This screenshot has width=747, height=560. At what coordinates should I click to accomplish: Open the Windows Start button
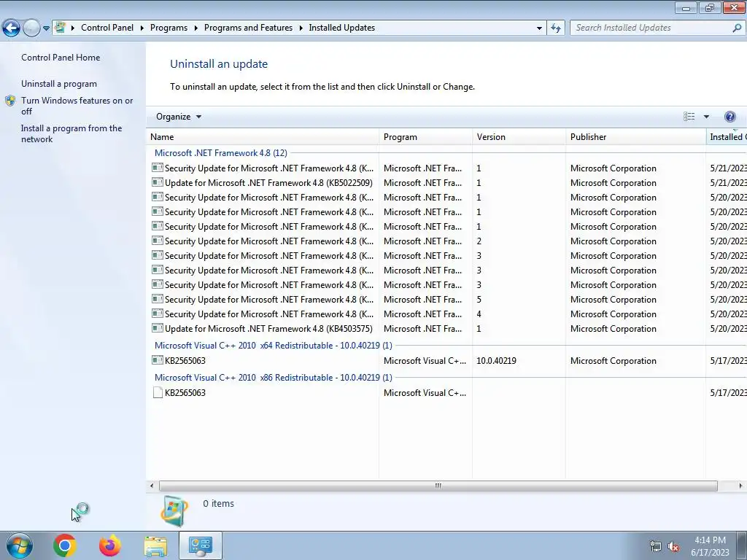coord(19,545)
